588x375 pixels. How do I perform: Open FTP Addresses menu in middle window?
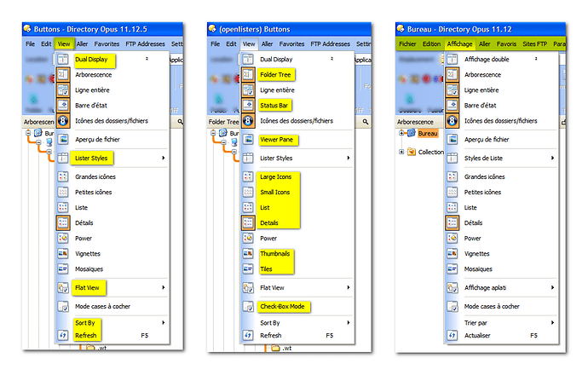pyautogui.click(x=330, y=43)
